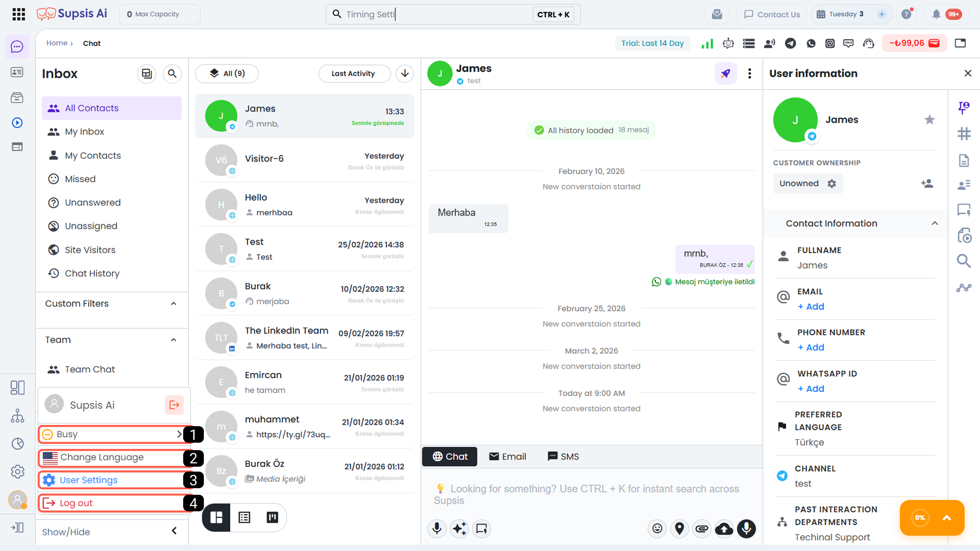Select the Chat reply tab
Screen dimensions: 980x551
[449, 456]
